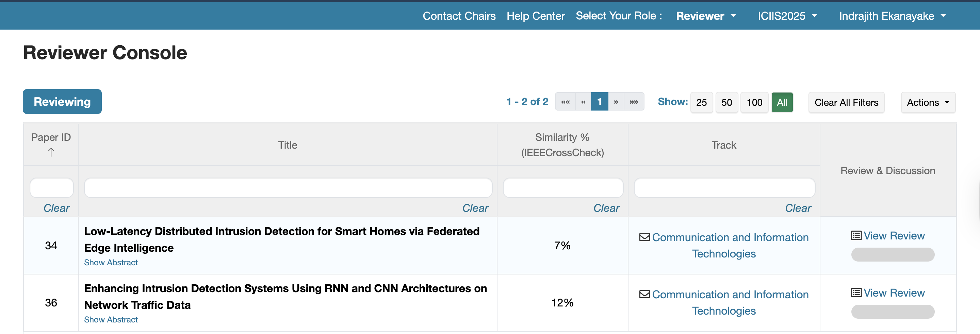Open the Actions dropdown menu
980x334 pixels.
coord(928,102)
